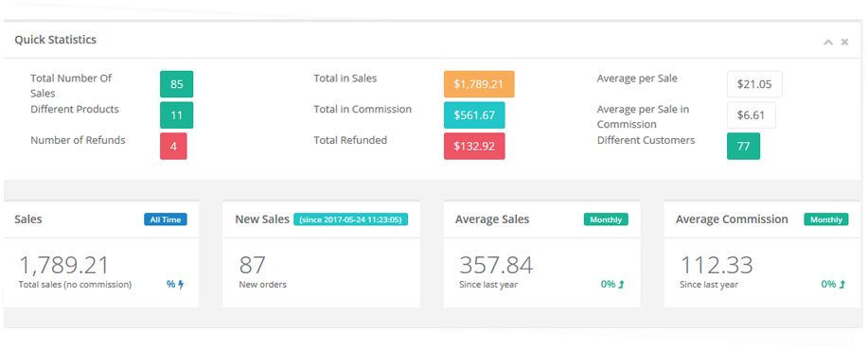Click the up arrow in Average Sales card
The height and width of the screenshot is (349, 868).
click(x=621, y=285)
